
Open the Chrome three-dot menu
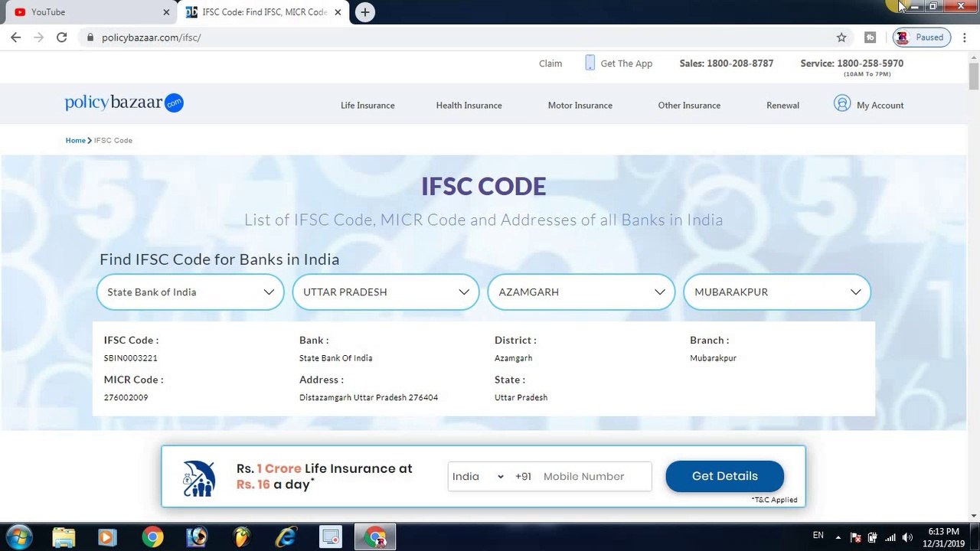(963, 37)
